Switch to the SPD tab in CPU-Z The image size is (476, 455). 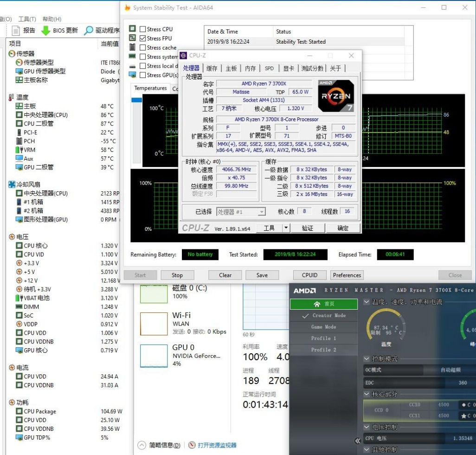269,68
